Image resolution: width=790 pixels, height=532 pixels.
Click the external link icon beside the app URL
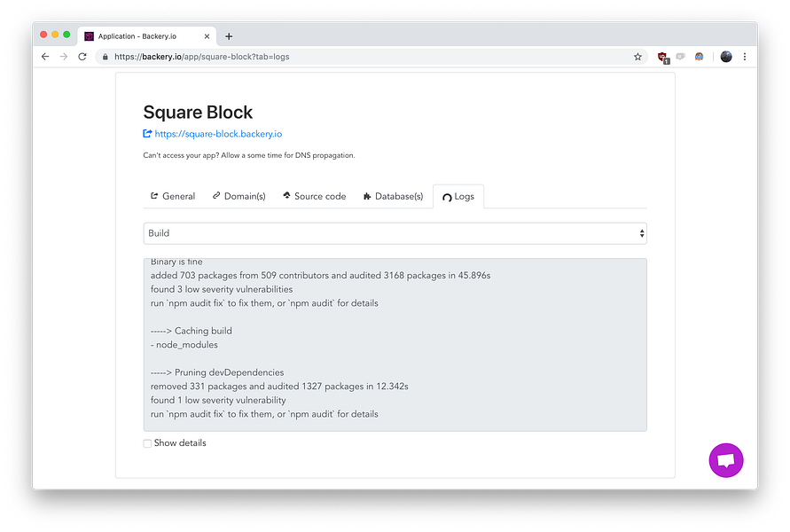click(x=147, y=134)
